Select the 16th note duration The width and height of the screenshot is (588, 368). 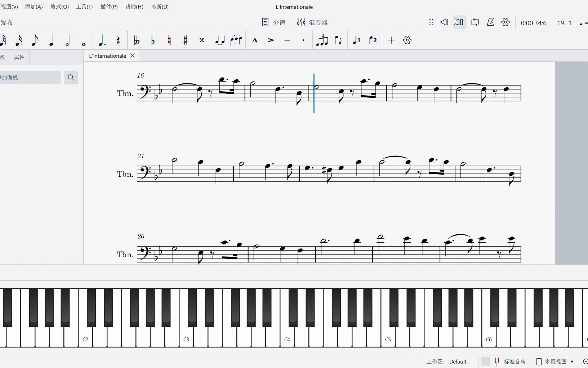(x=19, y=40)
